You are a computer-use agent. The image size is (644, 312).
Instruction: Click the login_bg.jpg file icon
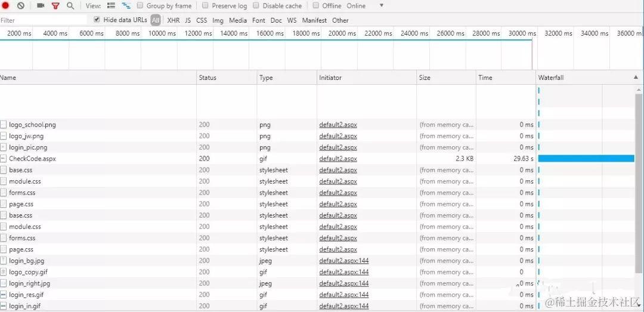[4, 261]
